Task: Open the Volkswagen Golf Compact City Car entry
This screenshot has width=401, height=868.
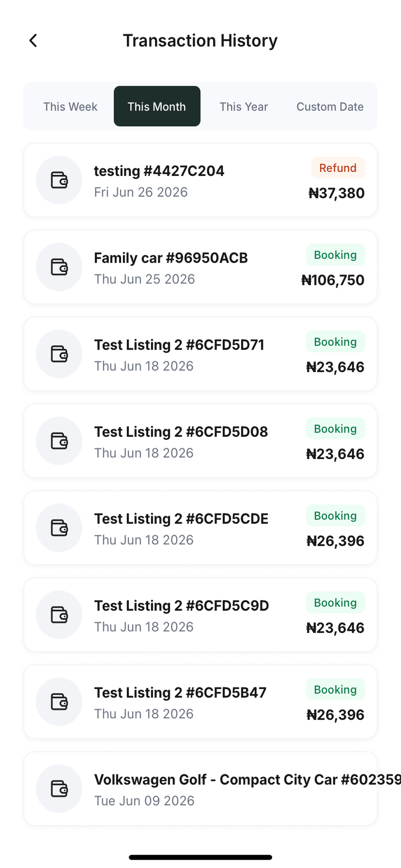Action: [200, 788]
